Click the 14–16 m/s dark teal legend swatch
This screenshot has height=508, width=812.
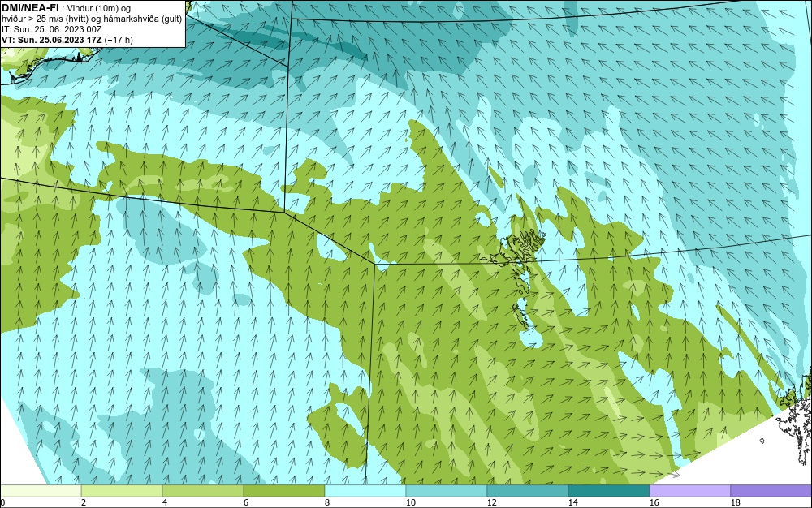(608, 490)
